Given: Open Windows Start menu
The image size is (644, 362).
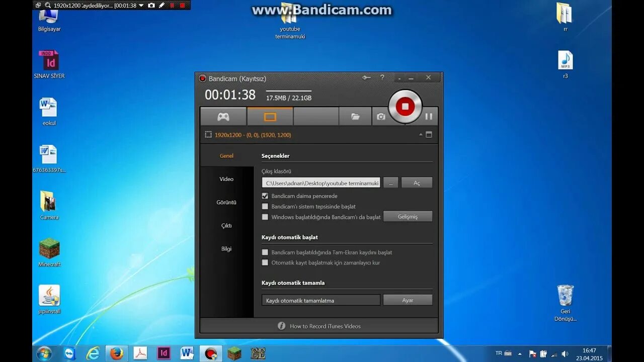Looking at the screenshot, I should tap(44, 353).
